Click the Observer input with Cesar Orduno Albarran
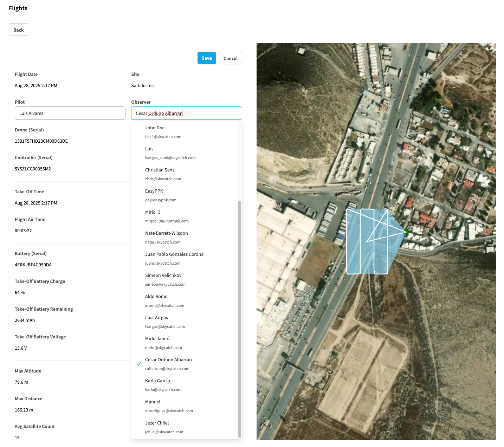 point(187,113)
